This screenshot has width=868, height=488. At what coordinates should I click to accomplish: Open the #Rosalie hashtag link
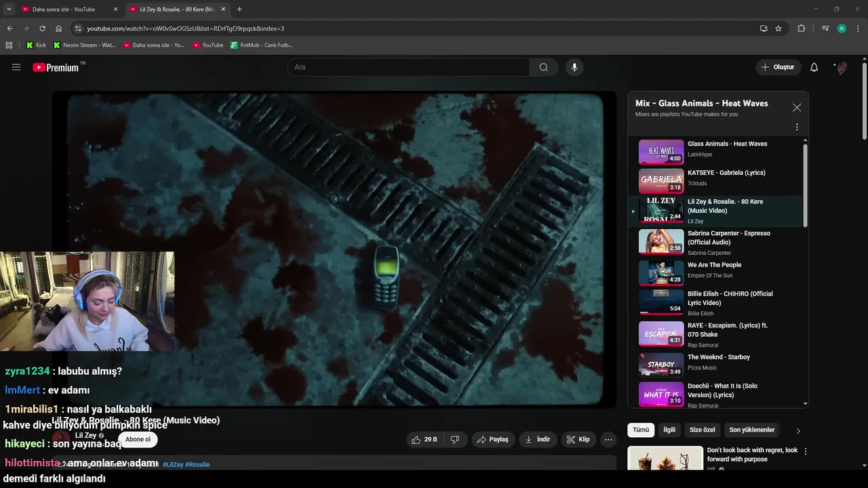[x=197, y=464]
